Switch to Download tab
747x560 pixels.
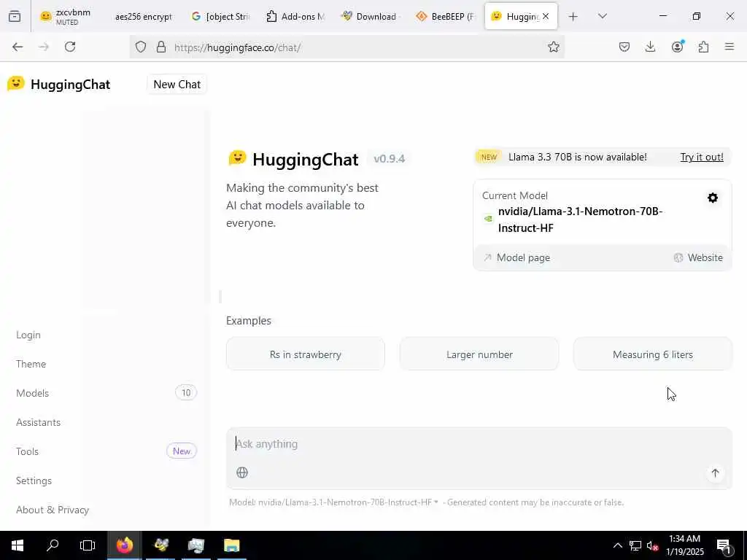(371, 17)
